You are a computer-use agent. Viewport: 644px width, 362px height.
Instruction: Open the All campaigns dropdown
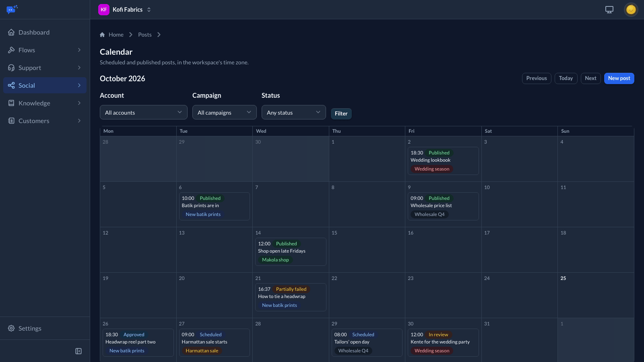(225, 112)
